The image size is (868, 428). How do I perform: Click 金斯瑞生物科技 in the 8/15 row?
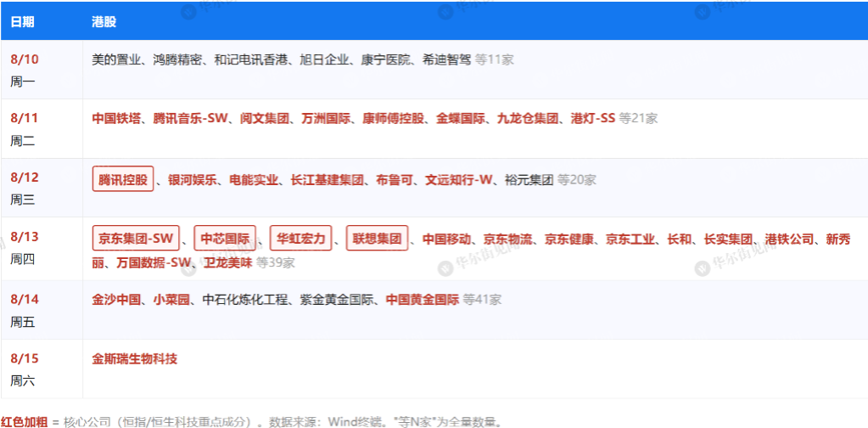click(x=135, y=358)
